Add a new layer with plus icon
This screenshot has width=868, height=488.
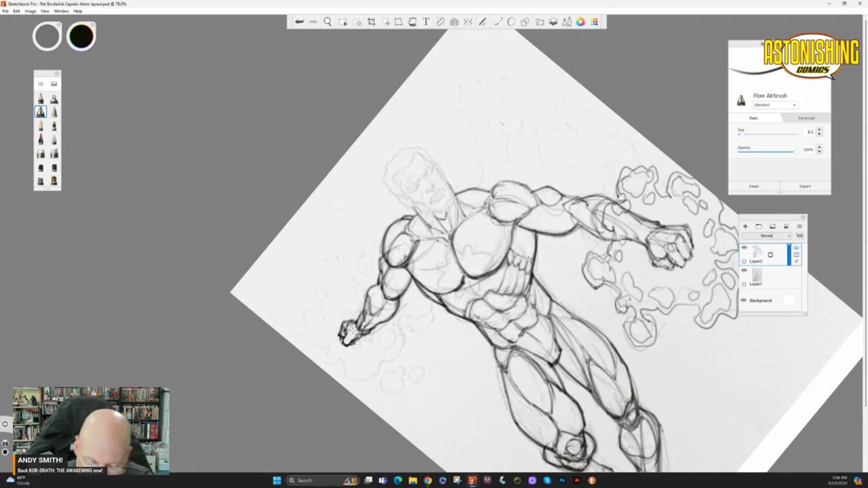click(x=745, y=226)
